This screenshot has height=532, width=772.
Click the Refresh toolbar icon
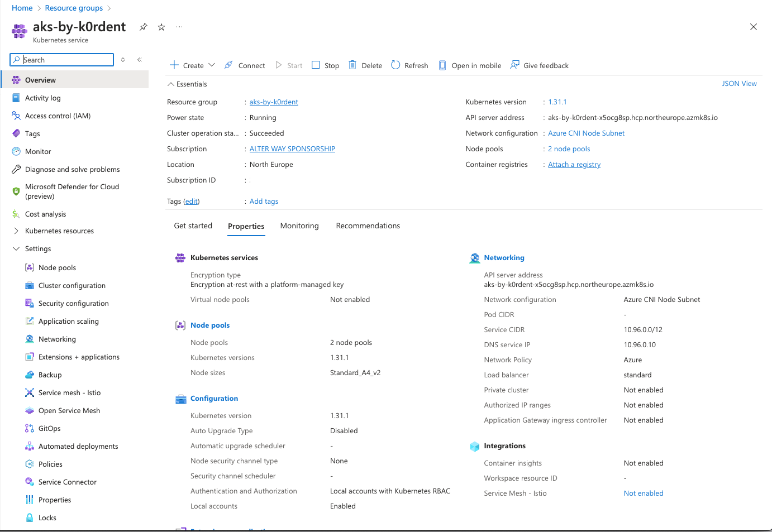(395, 65)
